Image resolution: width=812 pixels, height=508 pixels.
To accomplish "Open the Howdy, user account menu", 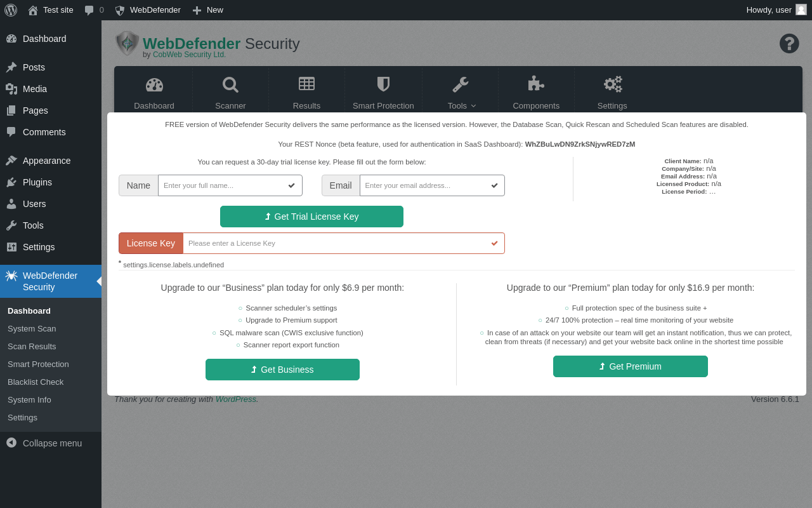I will [x=776, y=10].
